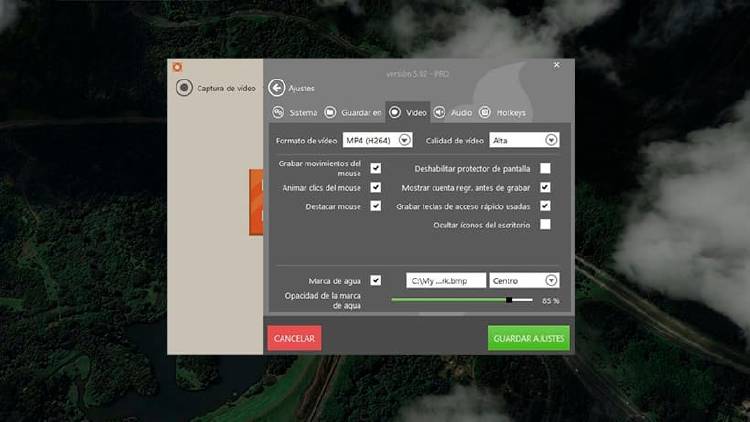Viewport: 750px width, 422px height.
Task: Select Captura de video in sidebar
Action: (226, 89)
